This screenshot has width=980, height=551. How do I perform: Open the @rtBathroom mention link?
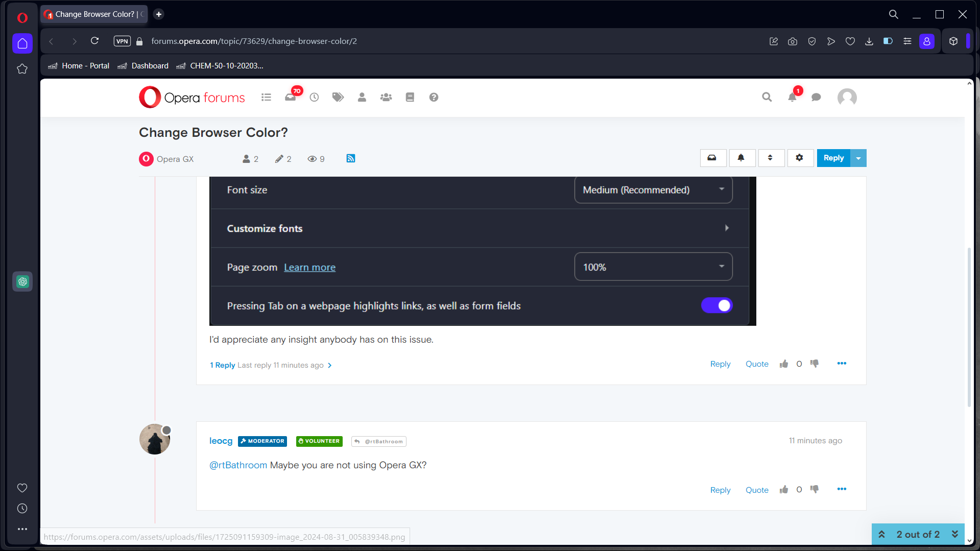[238, 465]
